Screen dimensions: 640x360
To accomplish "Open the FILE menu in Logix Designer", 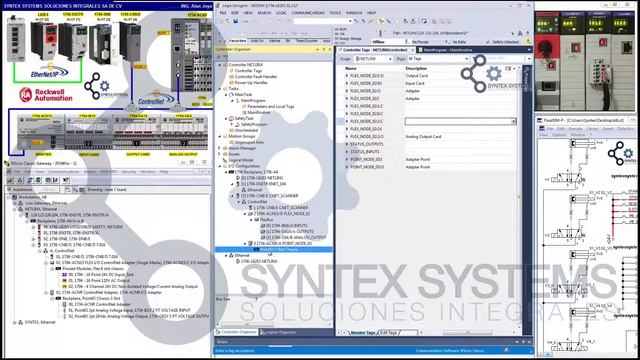I will [x=223, y=13].
